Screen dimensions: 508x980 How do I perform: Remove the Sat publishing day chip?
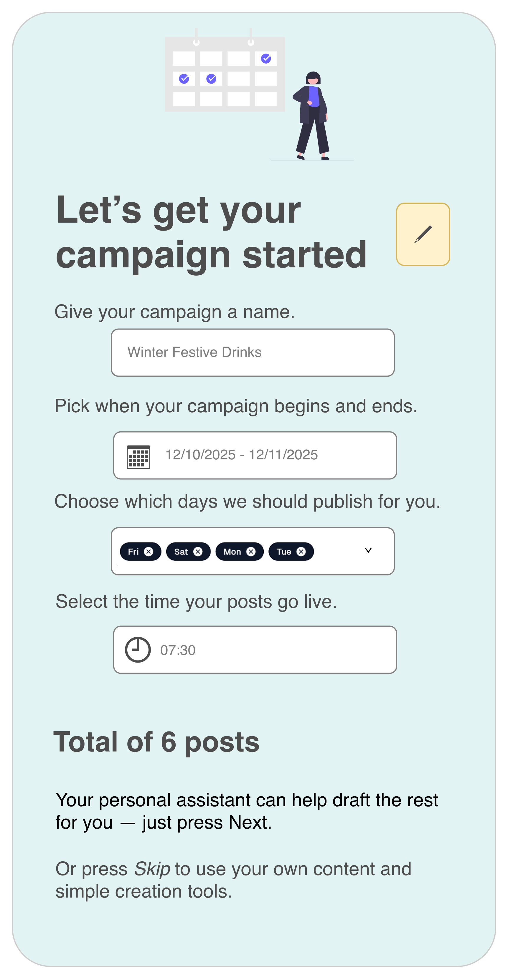[198, 551]
